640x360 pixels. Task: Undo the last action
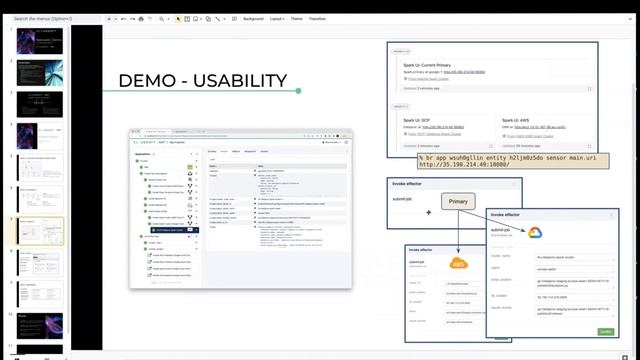(124, 19)
